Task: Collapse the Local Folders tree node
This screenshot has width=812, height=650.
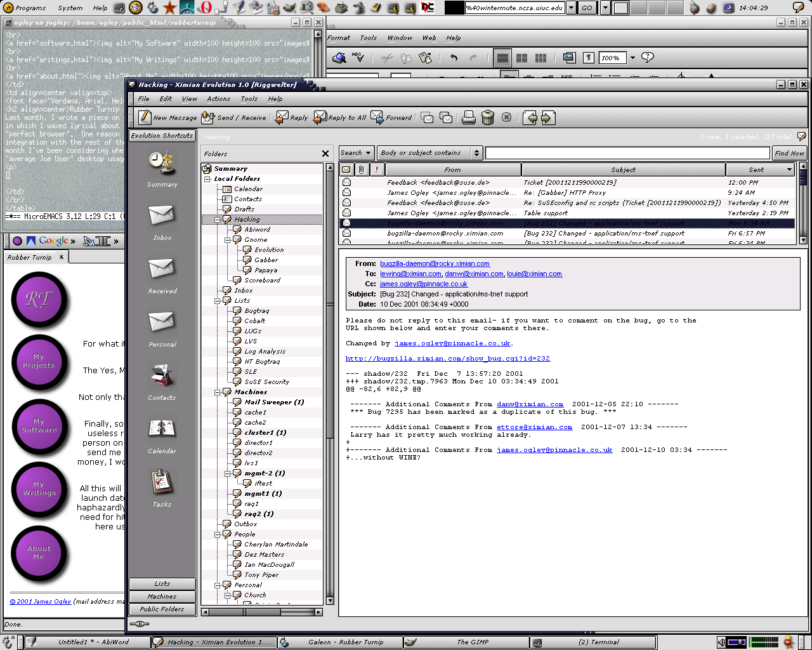Action: pyautogui.click(x=207, y=179)
